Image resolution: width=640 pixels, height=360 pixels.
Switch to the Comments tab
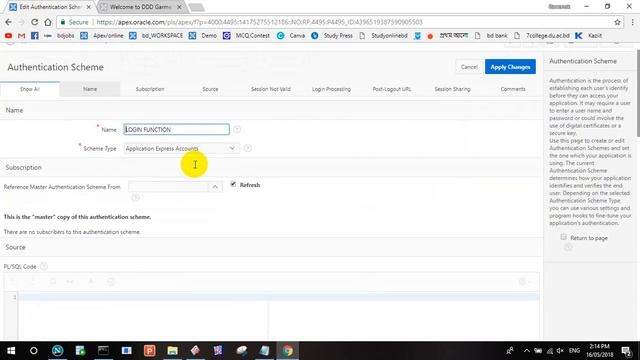[513, 89]
